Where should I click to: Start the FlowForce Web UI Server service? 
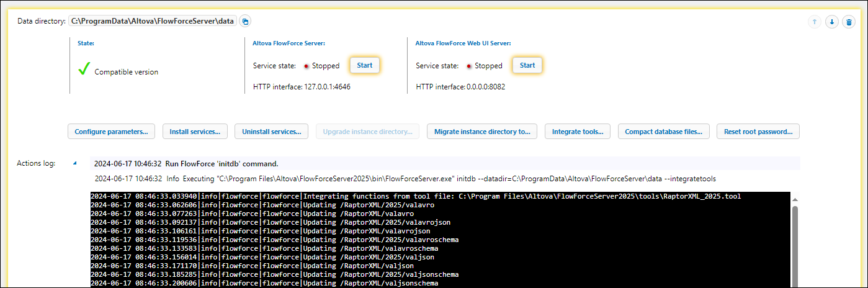tap(527, 65)
